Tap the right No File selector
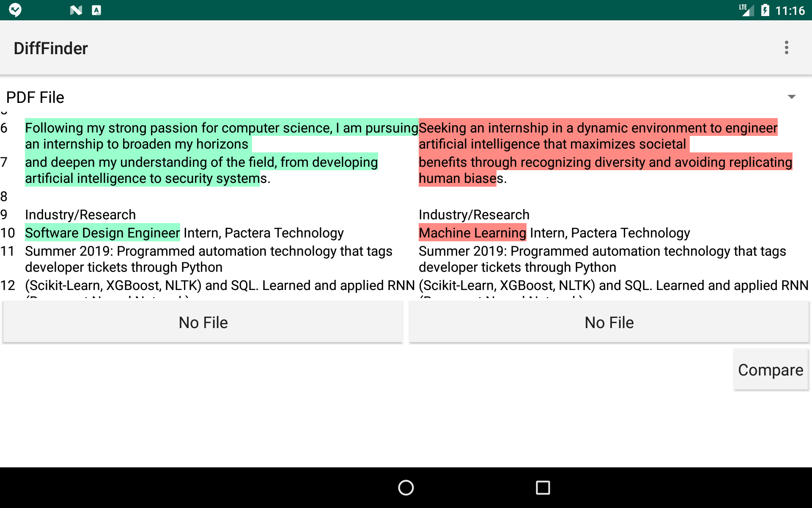Image resolution: width=812 pixels, height=508 pixels. pyautogui.click(x=609, y=322)
